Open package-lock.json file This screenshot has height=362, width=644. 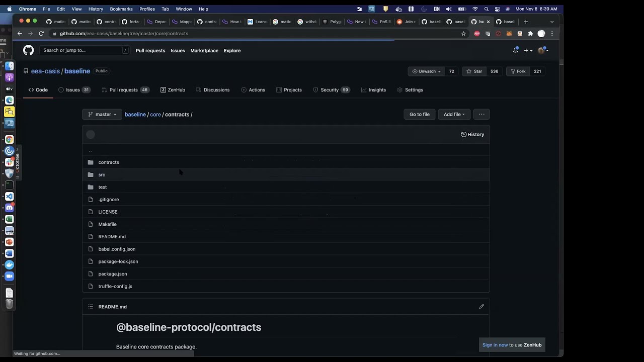[118, 261]
